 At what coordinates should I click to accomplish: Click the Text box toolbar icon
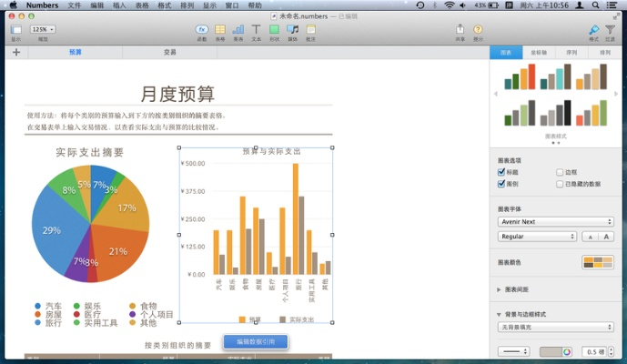click(x=256, y=30)
